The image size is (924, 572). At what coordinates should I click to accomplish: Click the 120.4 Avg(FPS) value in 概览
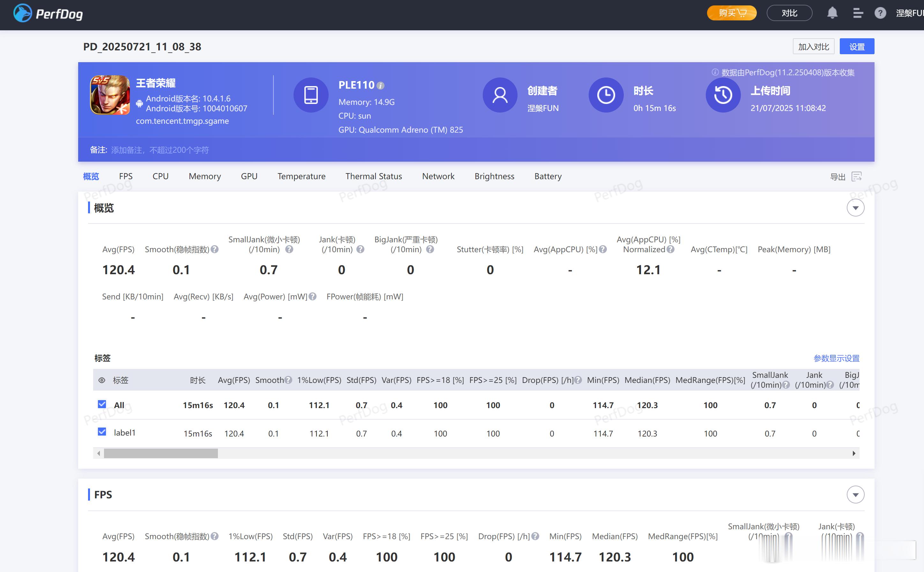[118, 270]
